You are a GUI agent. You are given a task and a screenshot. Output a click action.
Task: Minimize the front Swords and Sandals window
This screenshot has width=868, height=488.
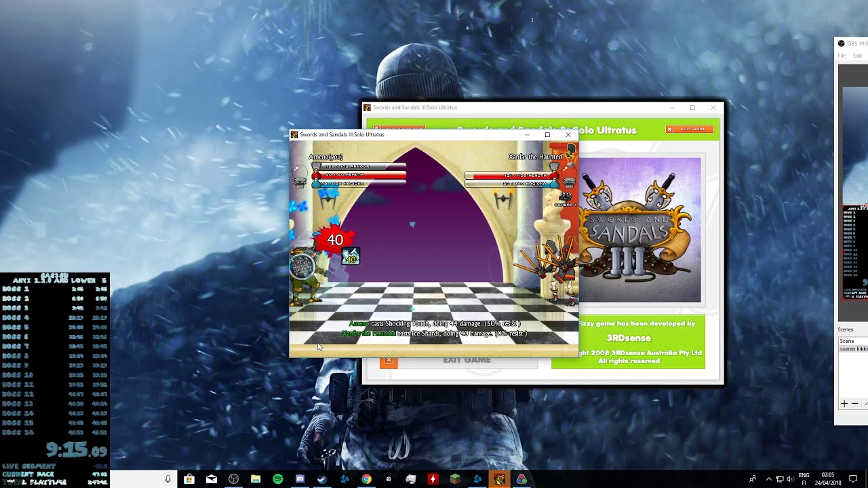click(x=527, y=134)
